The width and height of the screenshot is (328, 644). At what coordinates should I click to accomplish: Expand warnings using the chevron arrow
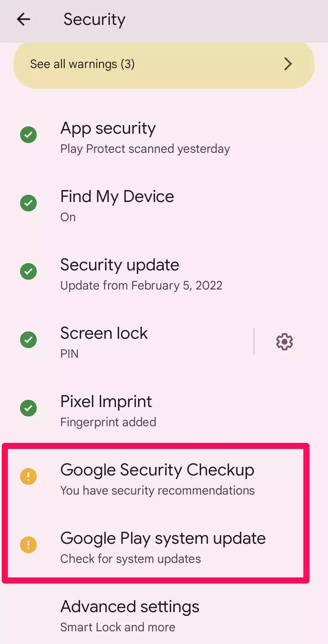(288, 64)
